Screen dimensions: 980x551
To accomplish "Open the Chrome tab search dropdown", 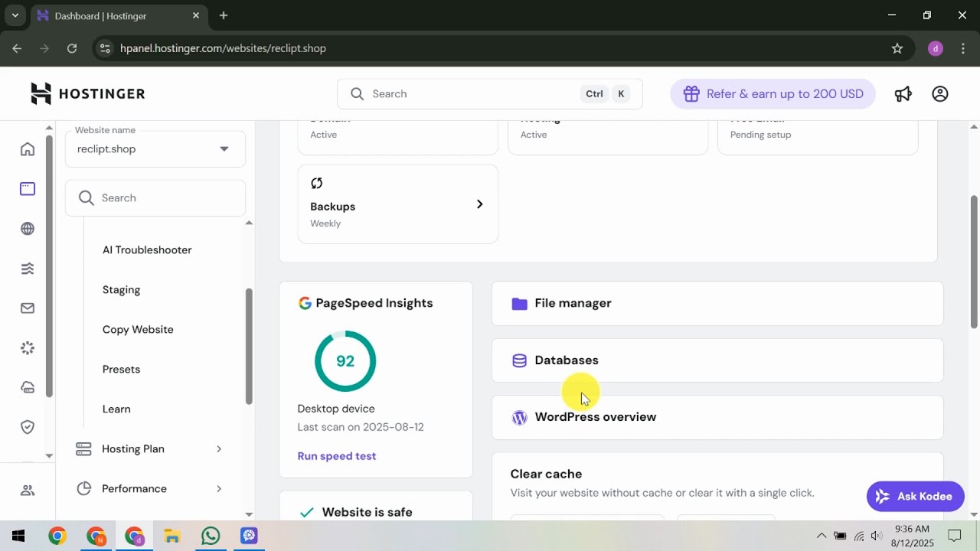I will [x=15, y=15].
